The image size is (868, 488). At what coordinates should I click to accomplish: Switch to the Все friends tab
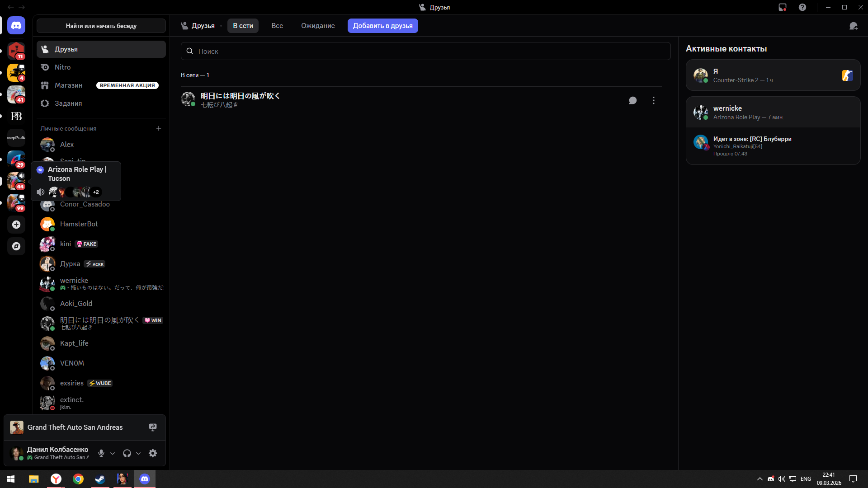pos(277,26)
